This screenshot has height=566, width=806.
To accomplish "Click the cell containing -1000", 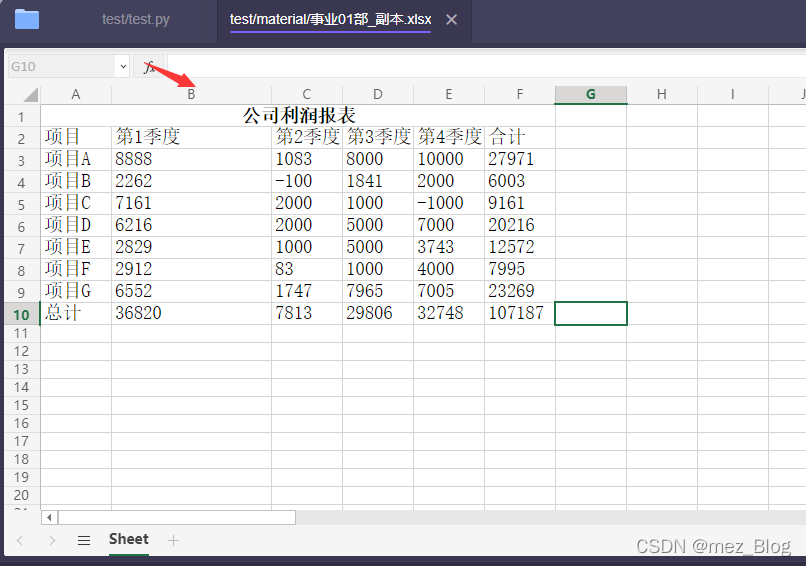I will pos(449,204).
